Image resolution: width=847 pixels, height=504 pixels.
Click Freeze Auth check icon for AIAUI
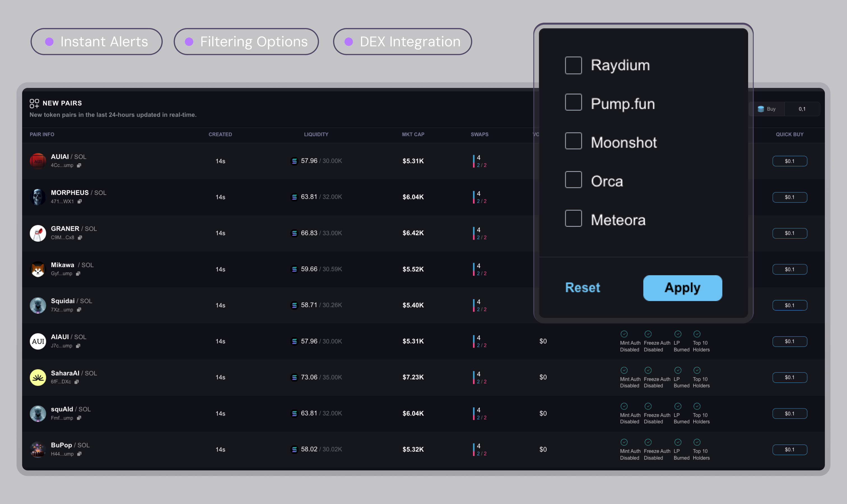pos(648,334)
